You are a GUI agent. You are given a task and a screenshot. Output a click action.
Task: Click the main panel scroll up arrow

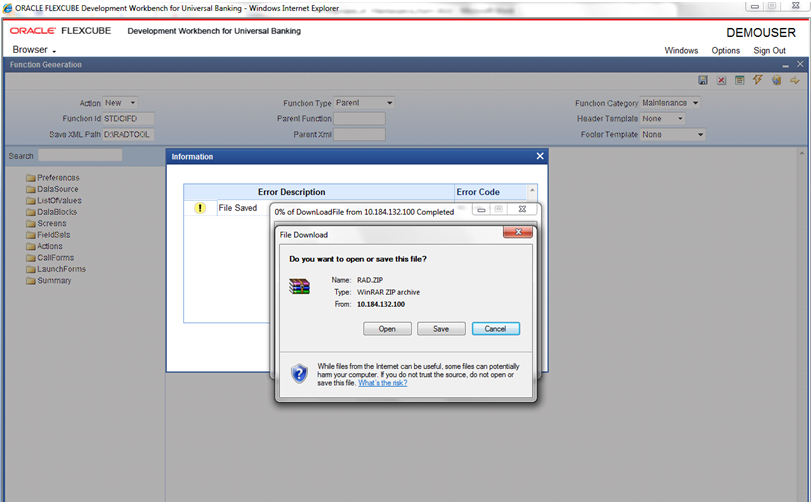tap(802, 154)
